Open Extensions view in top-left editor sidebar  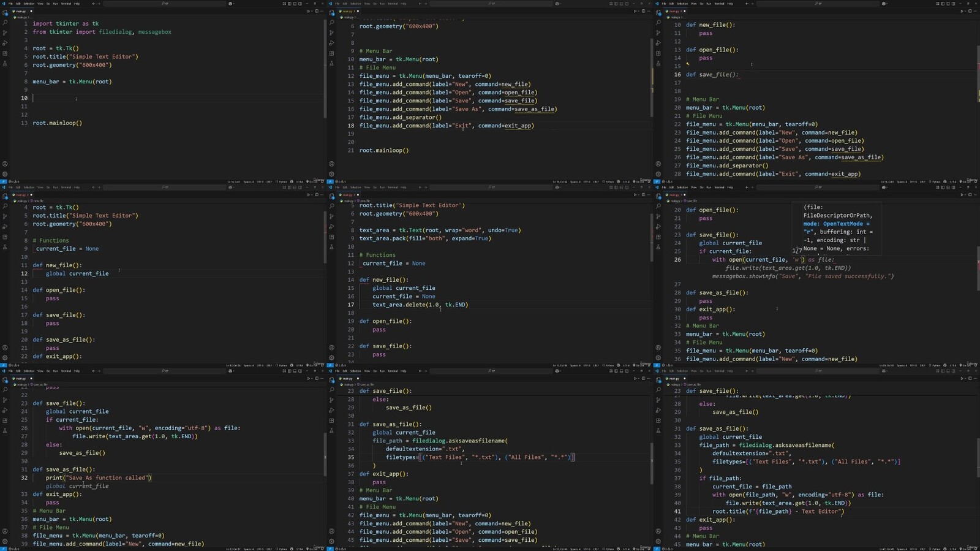click(5, 53)
